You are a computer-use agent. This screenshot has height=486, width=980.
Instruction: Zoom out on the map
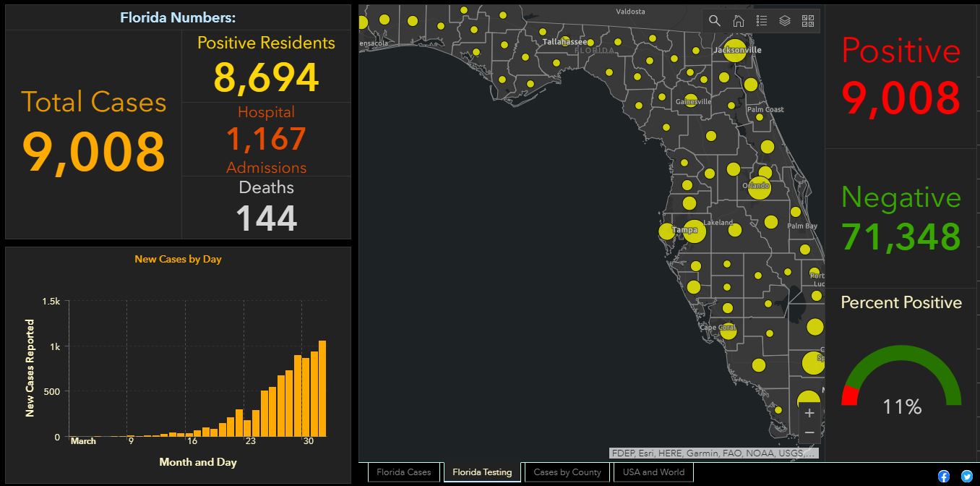click(809, 432)
